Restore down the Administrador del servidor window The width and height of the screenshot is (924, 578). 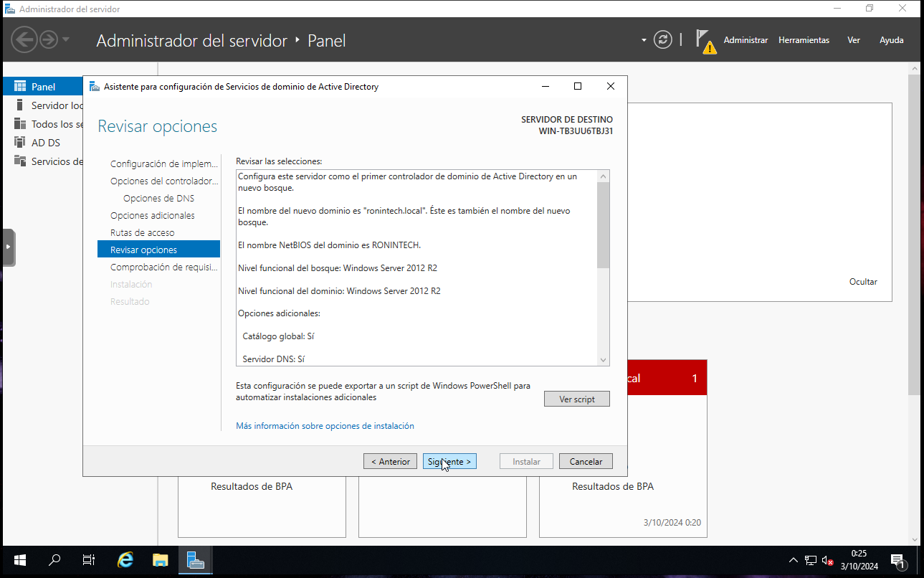click(870, 9)
